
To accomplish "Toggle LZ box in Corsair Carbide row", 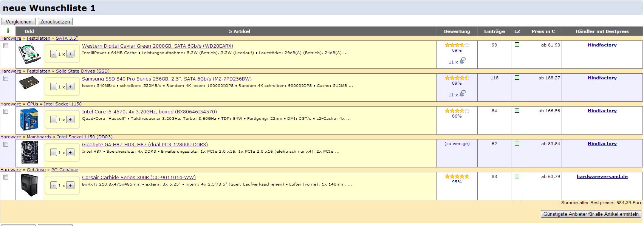I will point(517,176).
